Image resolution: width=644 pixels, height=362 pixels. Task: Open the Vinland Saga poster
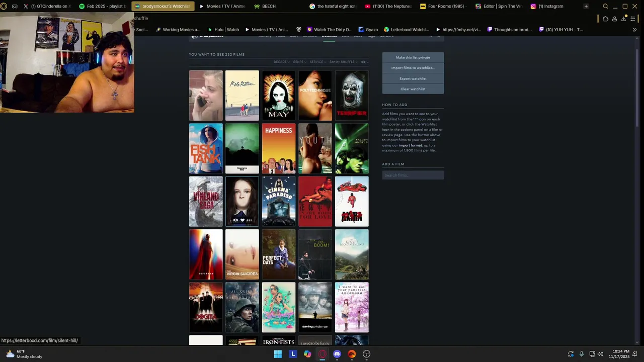[206, 202]
